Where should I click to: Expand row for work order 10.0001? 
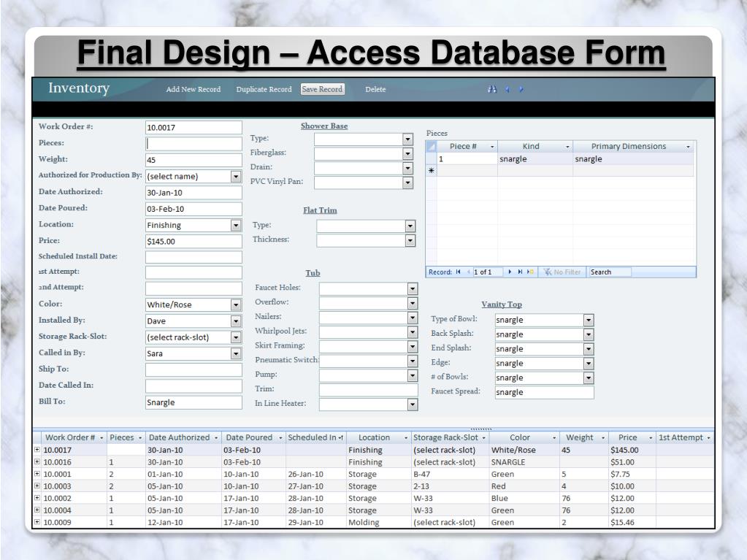pos(37,475)
